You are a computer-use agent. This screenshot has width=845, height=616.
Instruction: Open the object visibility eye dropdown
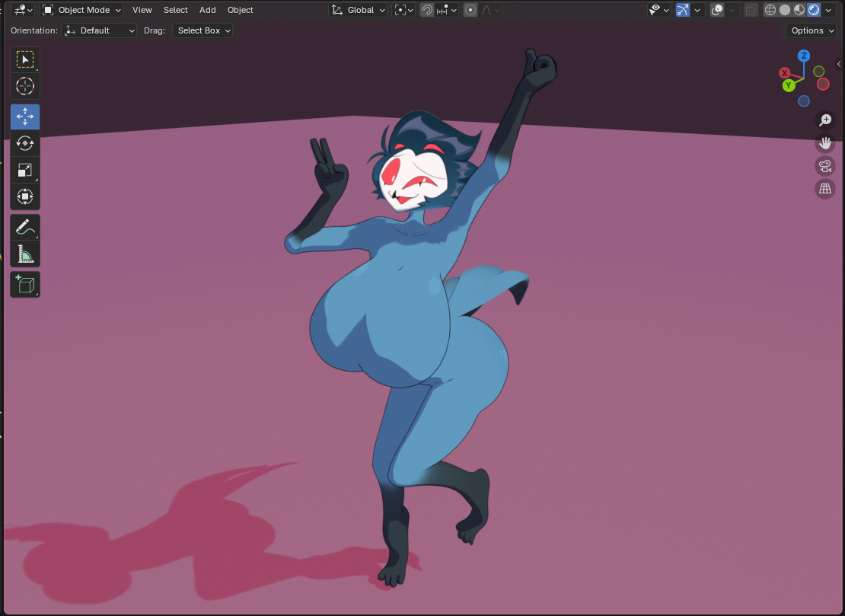[658, 10]
